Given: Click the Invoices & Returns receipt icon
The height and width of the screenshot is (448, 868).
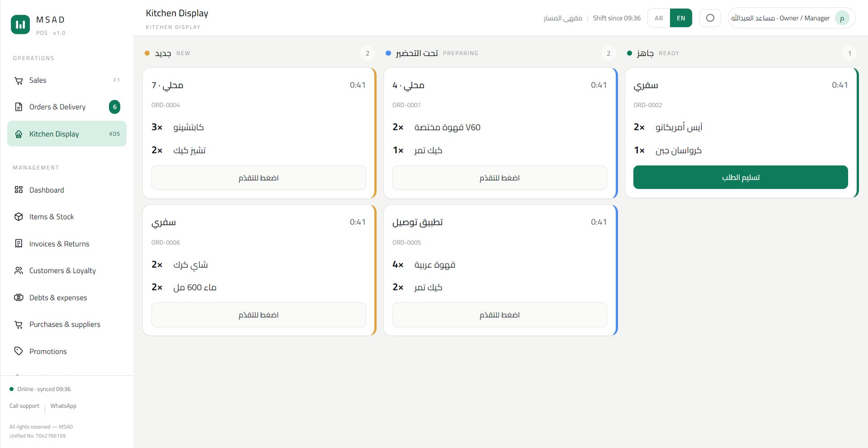Looking at the screenshot, I should click(x=19, y=244).
